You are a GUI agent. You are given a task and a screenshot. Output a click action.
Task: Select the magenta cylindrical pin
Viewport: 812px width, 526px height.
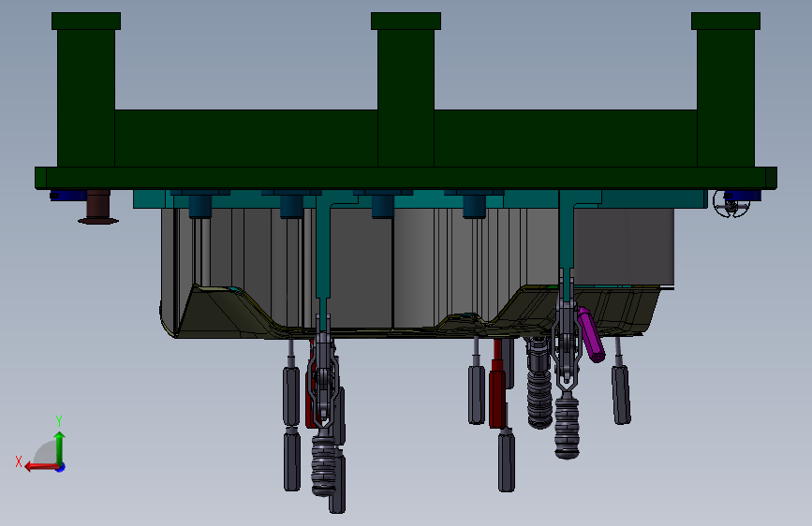click(x=591, y=335)
